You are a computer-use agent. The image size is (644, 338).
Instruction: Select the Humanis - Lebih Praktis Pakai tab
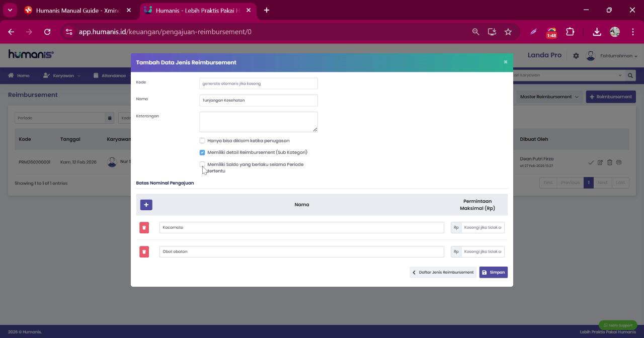pos(198,10)
